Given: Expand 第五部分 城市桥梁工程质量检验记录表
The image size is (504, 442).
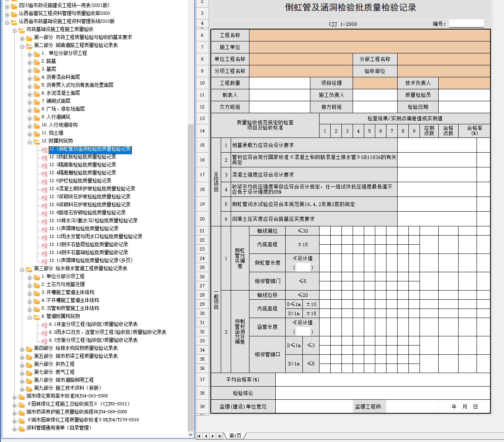Looking at the screenshot, I should (x=22, y=357).
